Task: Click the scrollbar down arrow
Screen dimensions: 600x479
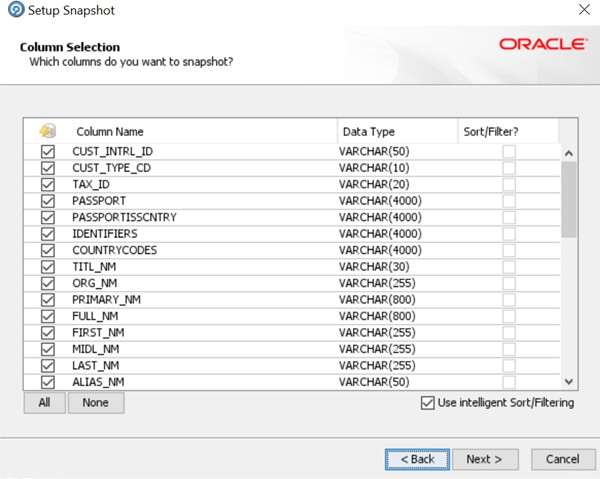Action: coord(569,381)
